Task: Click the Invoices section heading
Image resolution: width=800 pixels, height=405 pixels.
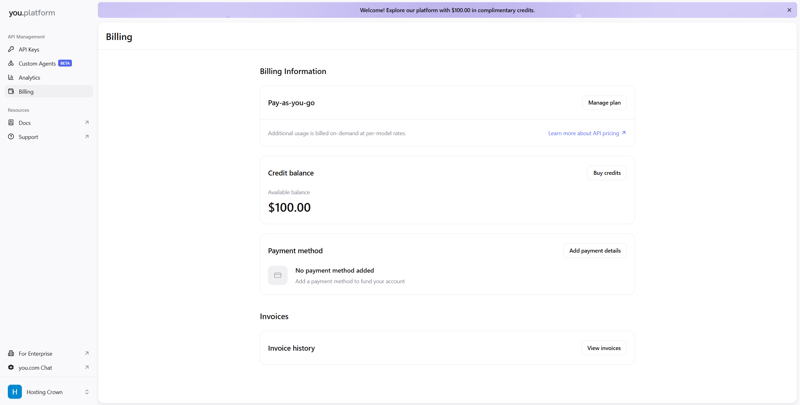Action: point(274,316)
